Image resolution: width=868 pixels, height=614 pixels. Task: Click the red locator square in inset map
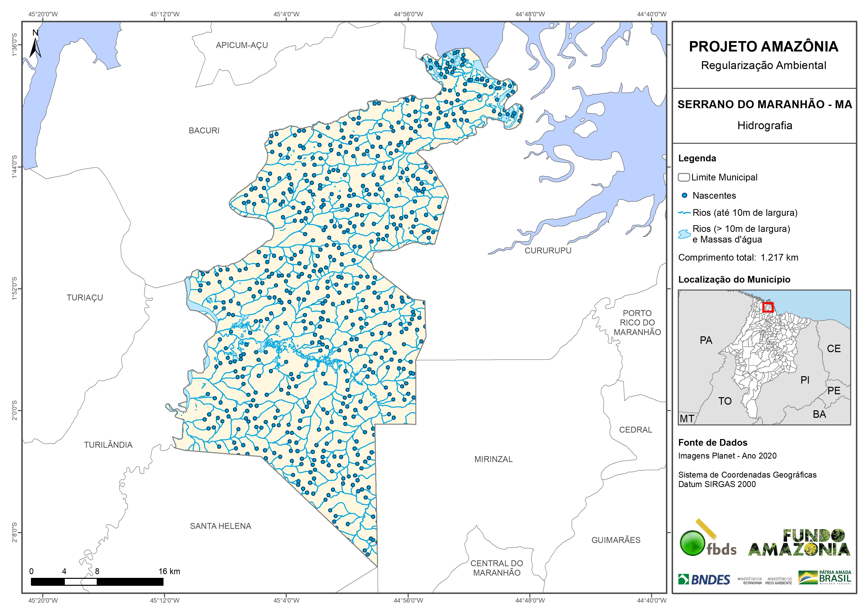coord(768,307)
